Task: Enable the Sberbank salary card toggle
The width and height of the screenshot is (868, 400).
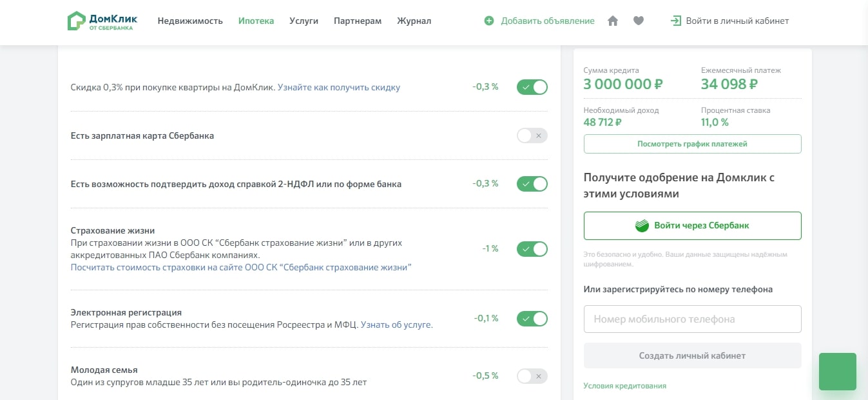Action: click(532, 135)
